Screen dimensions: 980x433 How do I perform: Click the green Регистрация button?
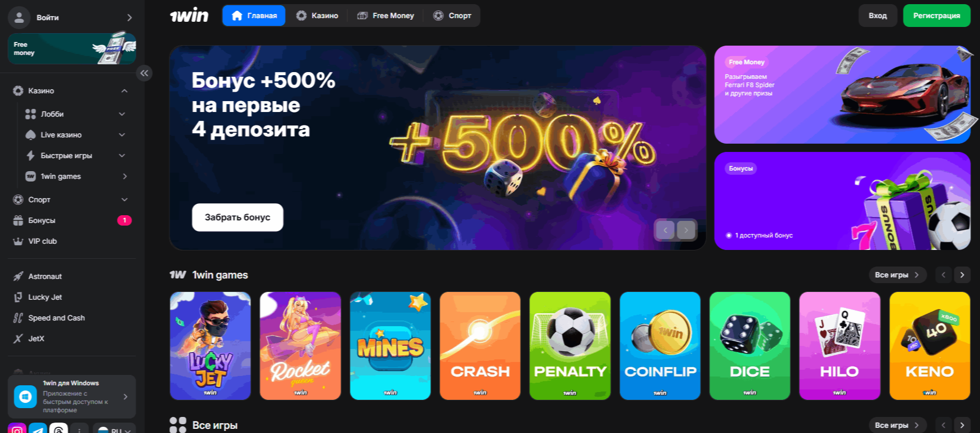tap(936, 16)
